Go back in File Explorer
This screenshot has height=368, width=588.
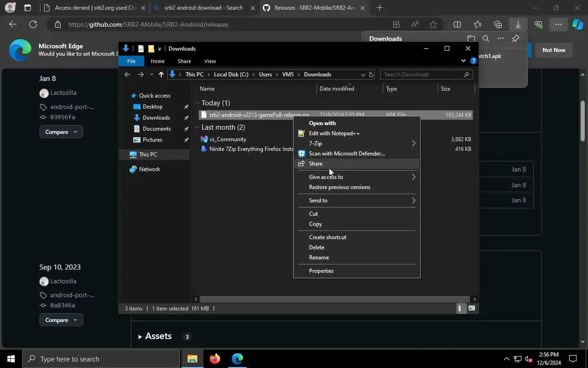click(x=127, y=75)
